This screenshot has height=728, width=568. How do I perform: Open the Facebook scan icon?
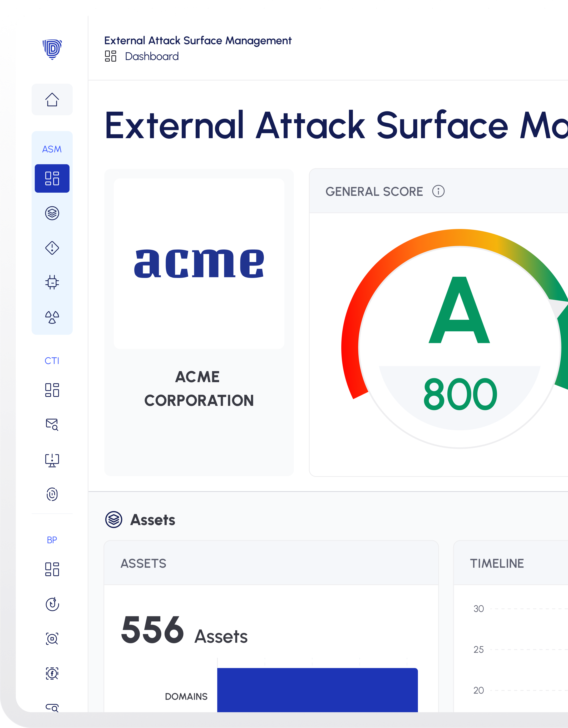52,673
